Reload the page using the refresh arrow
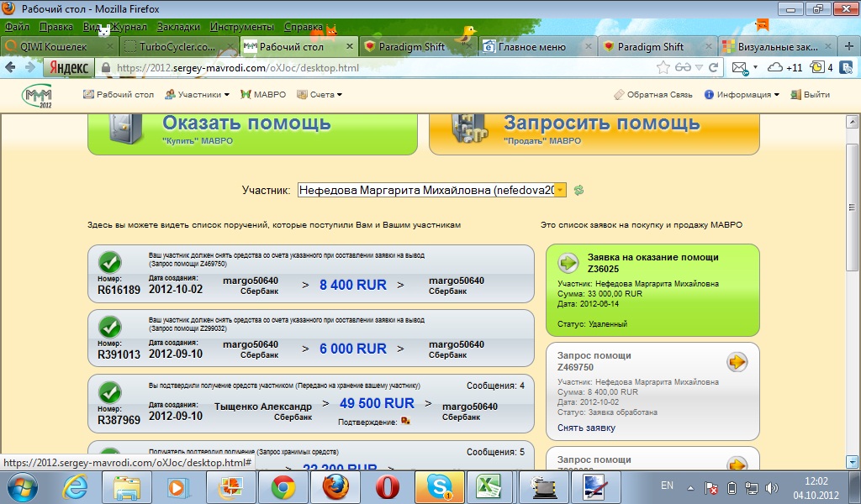Image resolution: width=861 pixels, height=504 pixels. click(x=713, y=67)
